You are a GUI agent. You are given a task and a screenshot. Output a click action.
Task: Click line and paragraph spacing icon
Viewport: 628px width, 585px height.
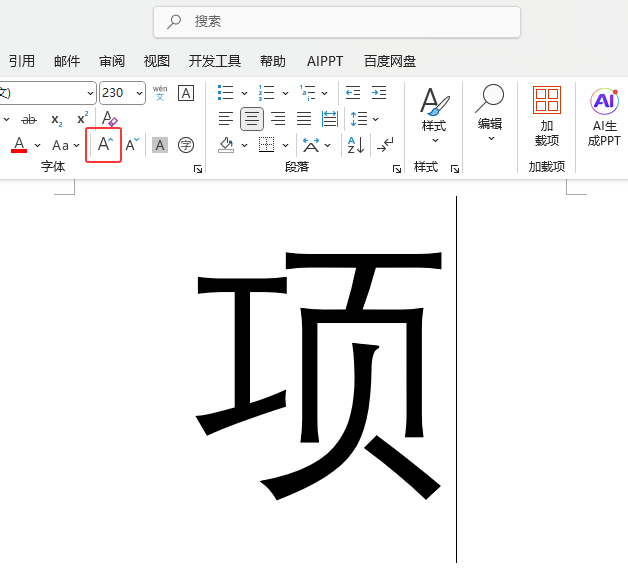[x=358, y=119]
